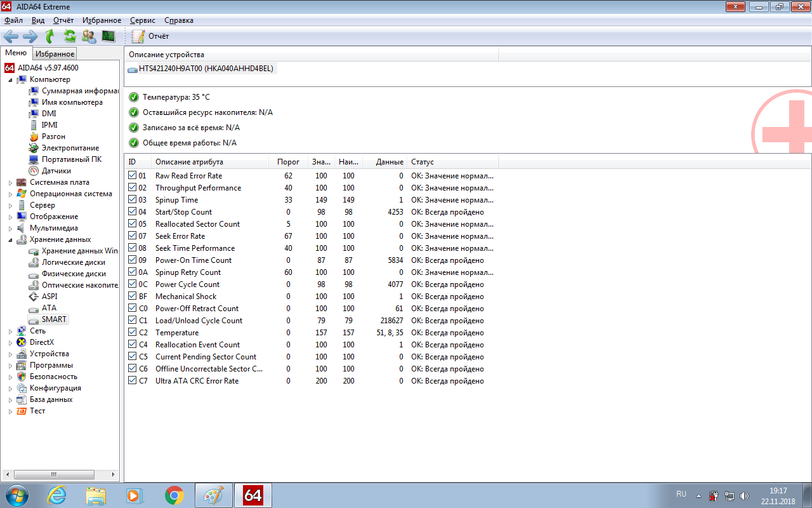Click the green check icon beside Температура
This screenshot has height=508, width=812.
coord(134,97)
